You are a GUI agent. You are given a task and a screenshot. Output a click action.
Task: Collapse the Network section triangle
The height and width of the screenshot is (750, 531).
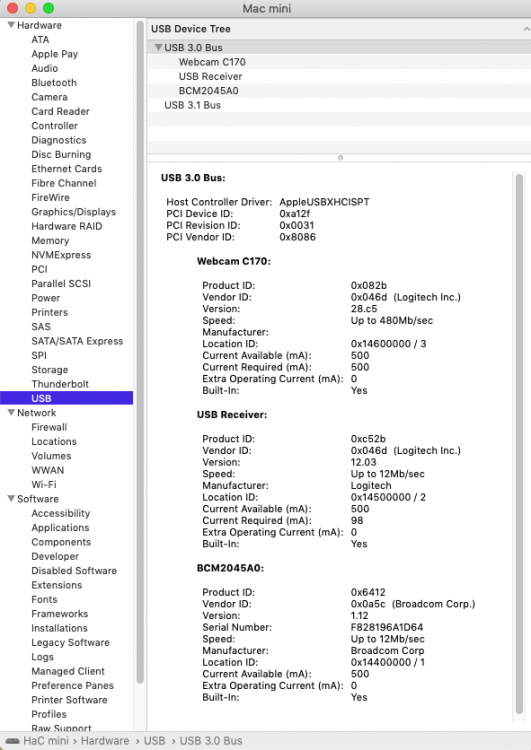click(x=11, y=412)
